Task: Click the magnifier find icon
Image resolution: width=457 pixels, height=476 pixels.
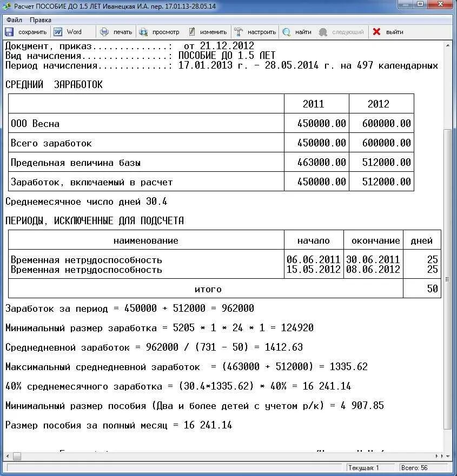Action: (286, 32)
